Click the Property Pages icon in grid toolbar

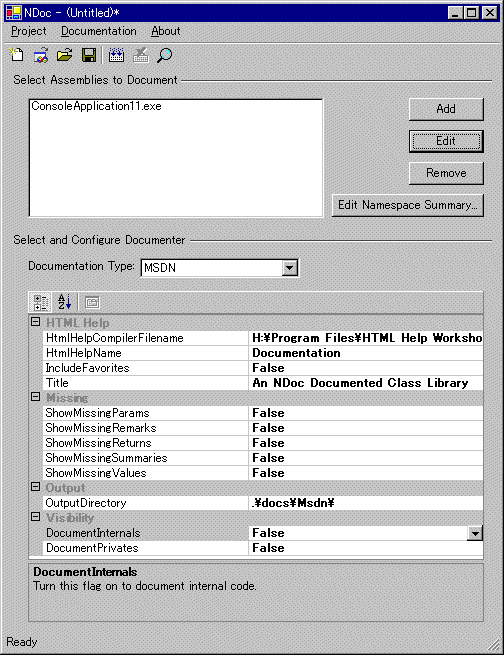coord(92,302)
